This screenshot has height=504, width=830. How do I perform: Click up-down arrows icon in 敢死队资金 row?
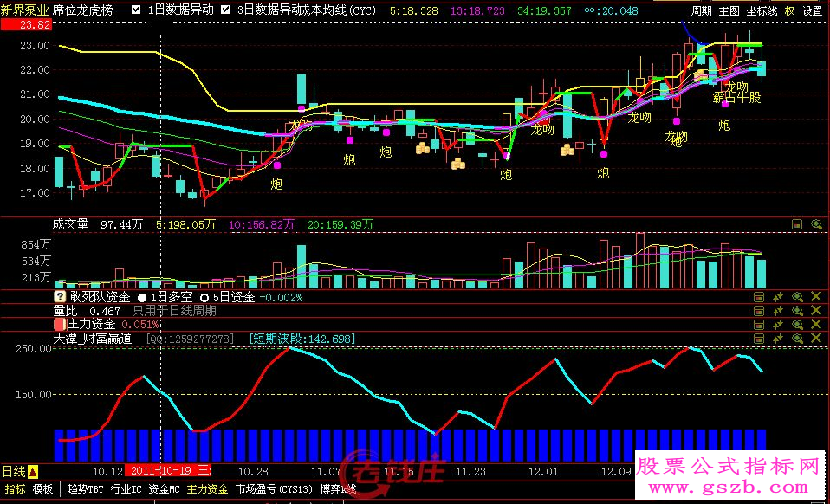[x=778, y=297]
